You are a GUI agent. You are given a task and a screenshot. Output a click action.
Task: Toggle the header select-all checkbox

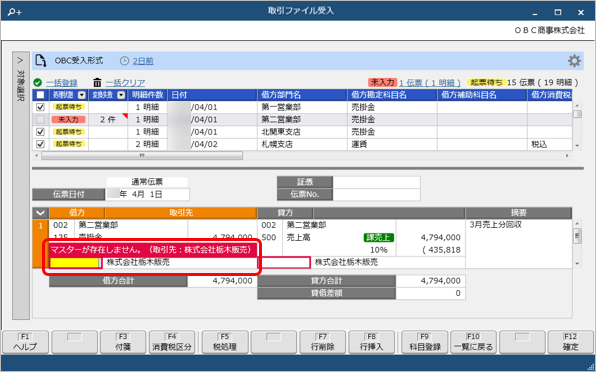coord(40,95)
